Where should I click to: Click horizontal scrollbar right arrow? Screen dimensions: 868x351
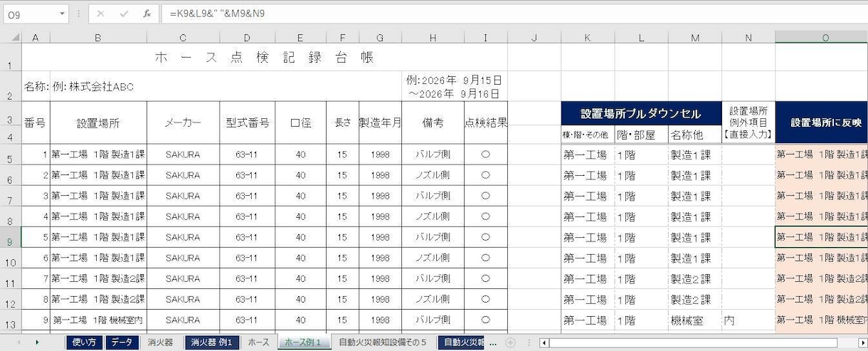(862, 342)
